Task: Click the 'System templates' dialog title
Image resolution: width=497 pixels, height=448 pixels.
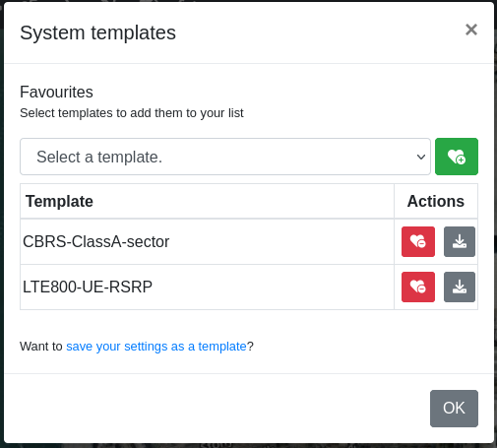Action: tap(97, 32)
